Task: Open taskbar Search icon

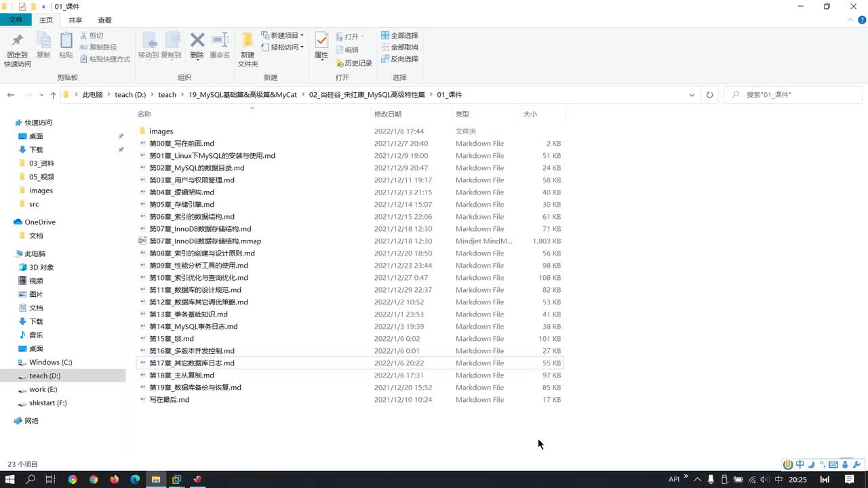Action: [x=31, y=479]
